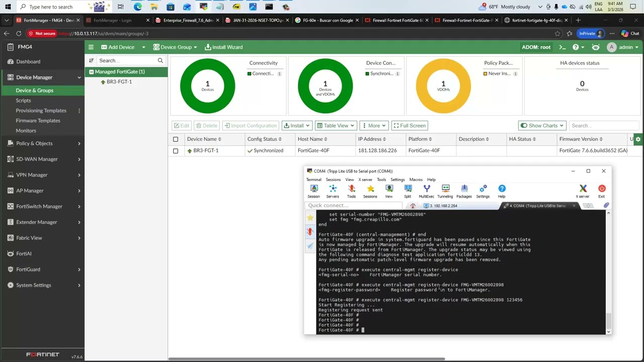Click the browser favorites star icon
The width and height of the screenshot is (644, 362).
tap(557, 34)
